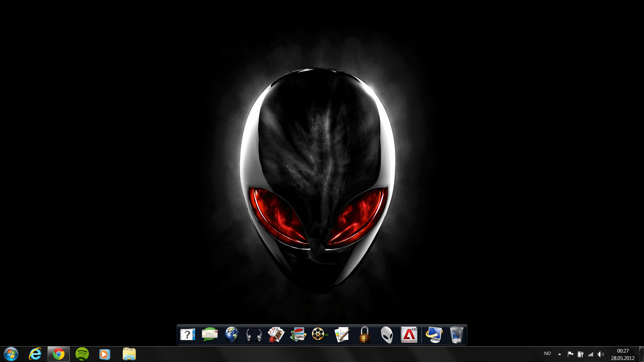Open the help question mark dock icon
The height and width of the screenshot is (362, 644).
point(187,335)
